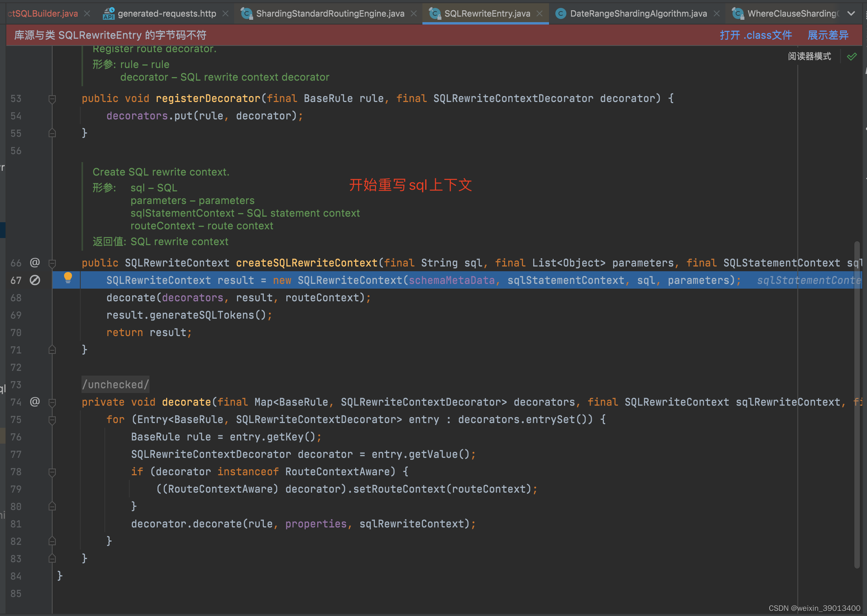The height and width of the screenshot is (616, 867).
Task: Click '返回值: SQL rewrite context' doc line
Action: pyautogui.click(x=161, y=242)
